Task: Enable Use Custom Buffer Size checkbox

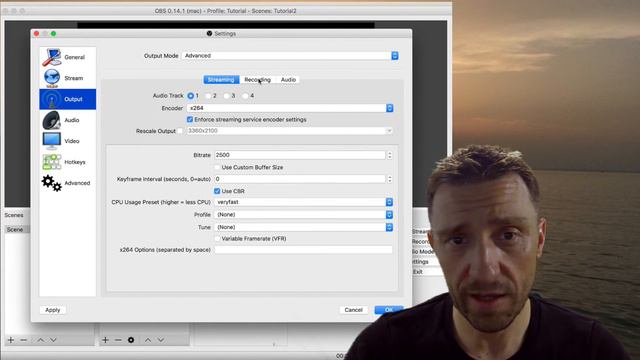Action: 217,167
